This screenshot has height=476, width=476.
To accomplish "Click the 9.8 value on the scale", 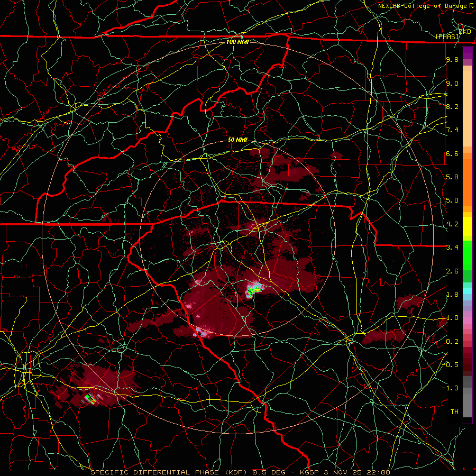I will tap(452, 59).
